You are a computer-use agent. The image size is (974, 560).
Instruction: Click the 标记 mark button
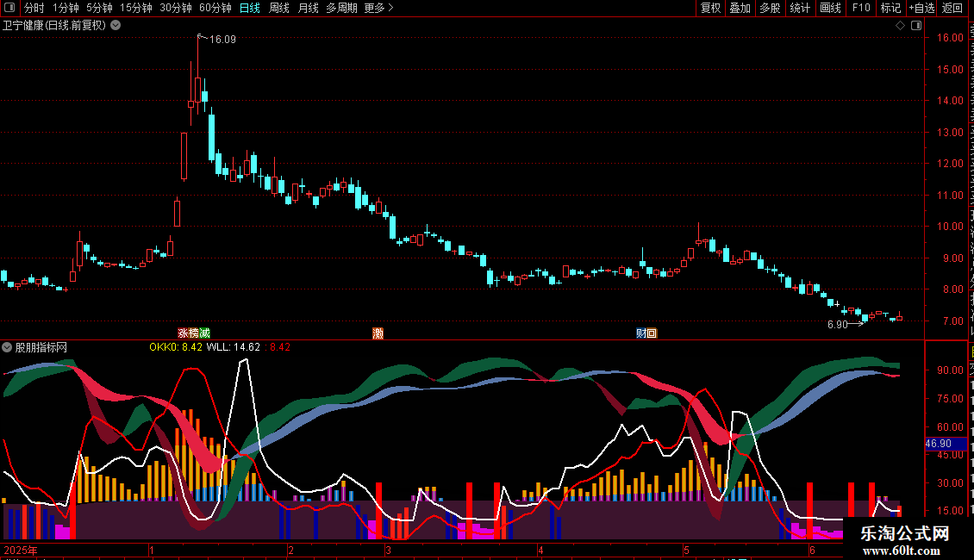890,8
